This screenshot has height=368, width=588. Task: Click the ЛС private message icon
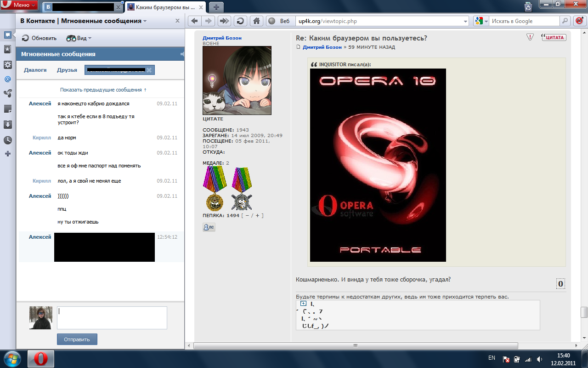209,227
